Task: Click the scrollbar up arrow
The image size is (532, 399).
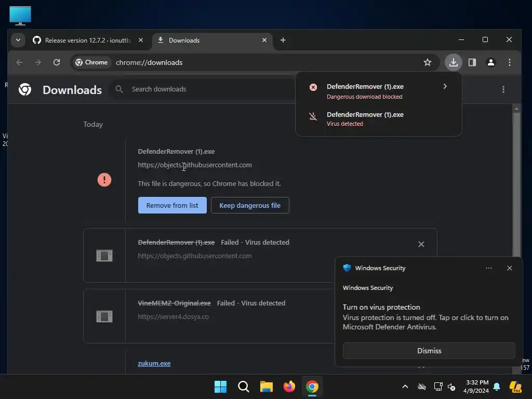Action: point(517,109)
